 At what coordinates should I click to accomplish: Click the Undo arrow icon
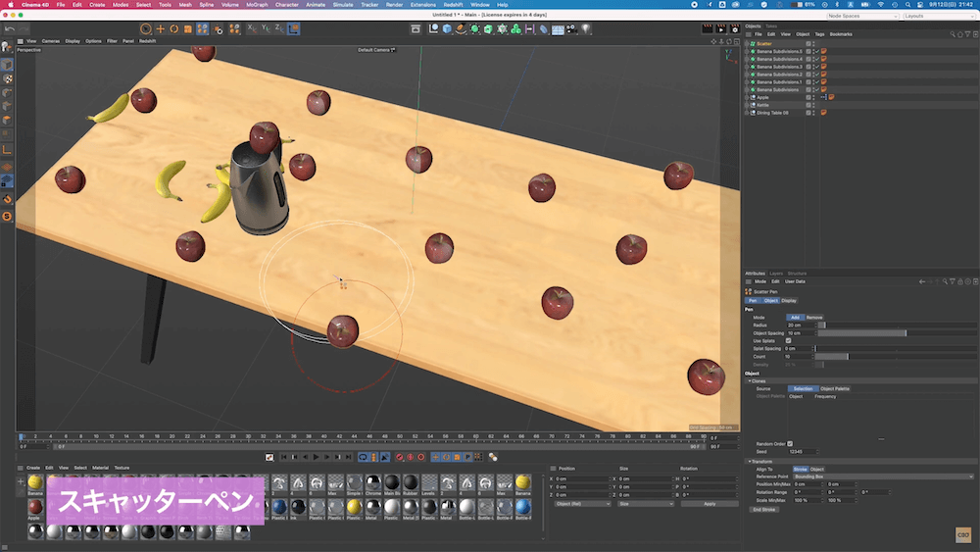click(10, 29)
